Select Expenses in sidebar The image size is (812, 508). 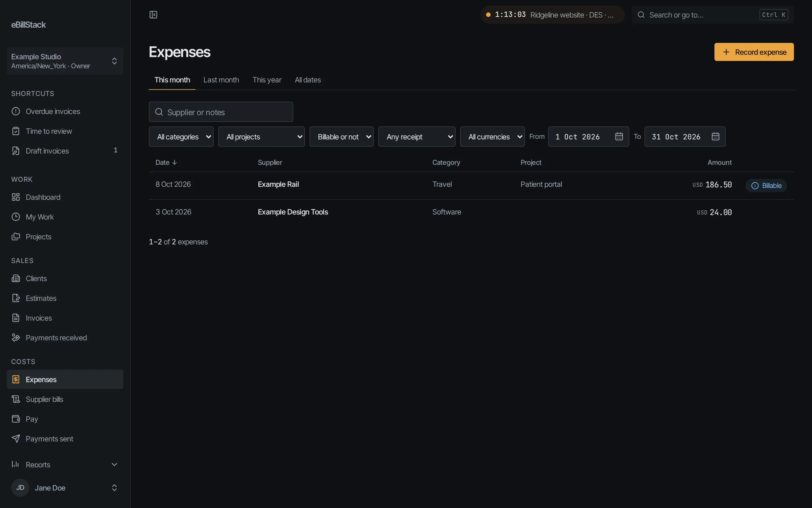tap(65, 380)
